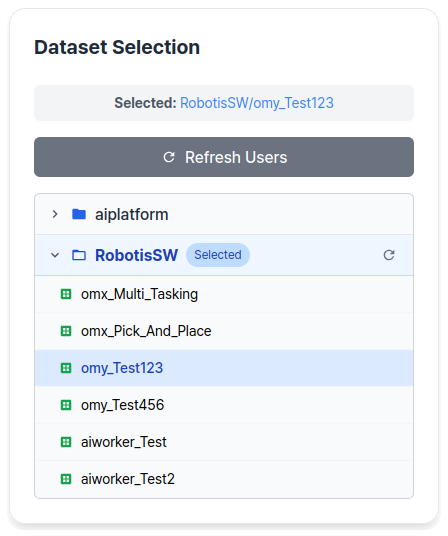Select the omx_Multi_Tasking dataset
448x536 pixels.
coord(224,294)
